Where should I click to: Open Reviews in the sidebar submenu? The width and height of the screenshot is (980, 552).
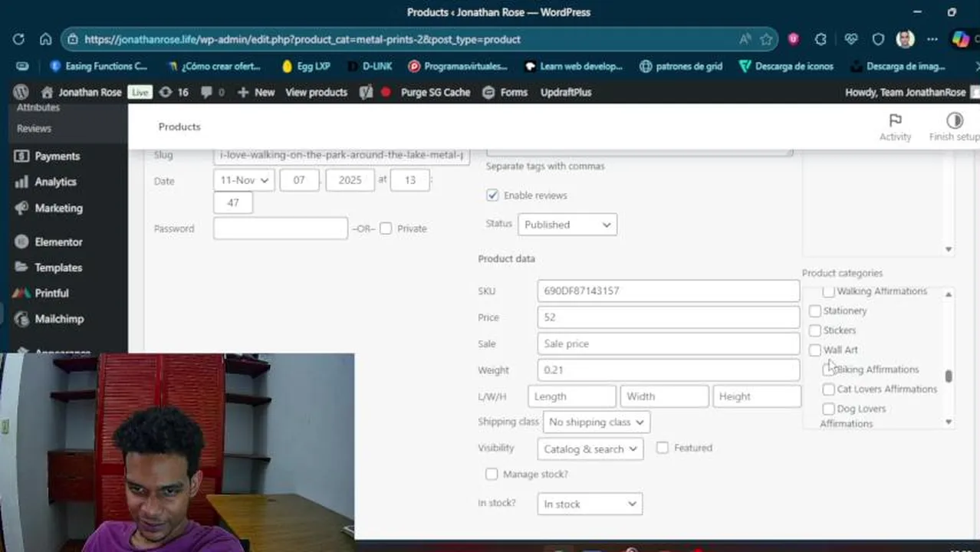(34, 129)
